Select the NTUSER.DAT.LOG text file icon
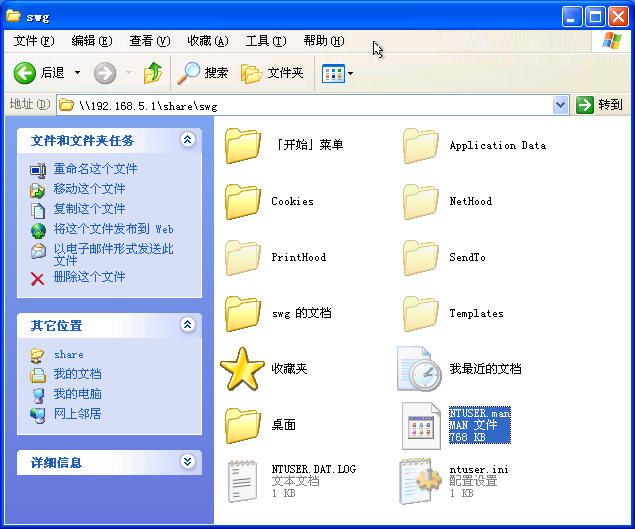The image size is (635, 529). click(242, 481)
